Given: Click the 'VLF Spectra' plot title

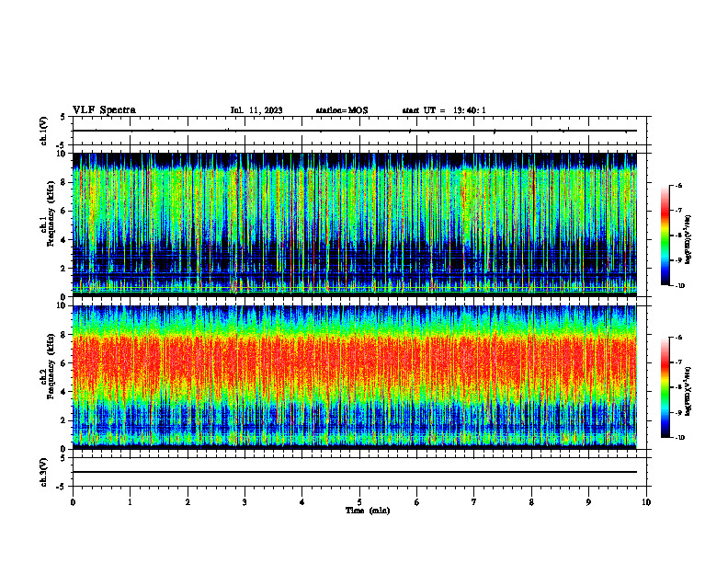Looking at the screenshot, I should coord(104,110).
